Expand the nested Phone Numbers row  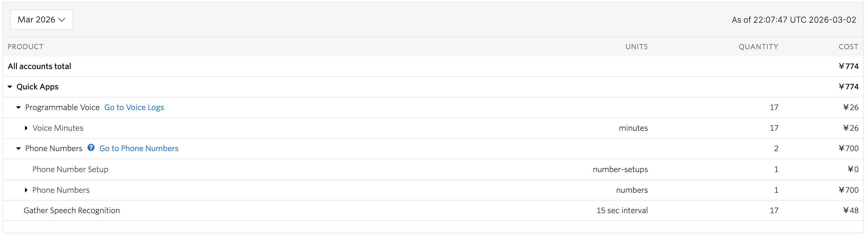(x=26, y=190)
